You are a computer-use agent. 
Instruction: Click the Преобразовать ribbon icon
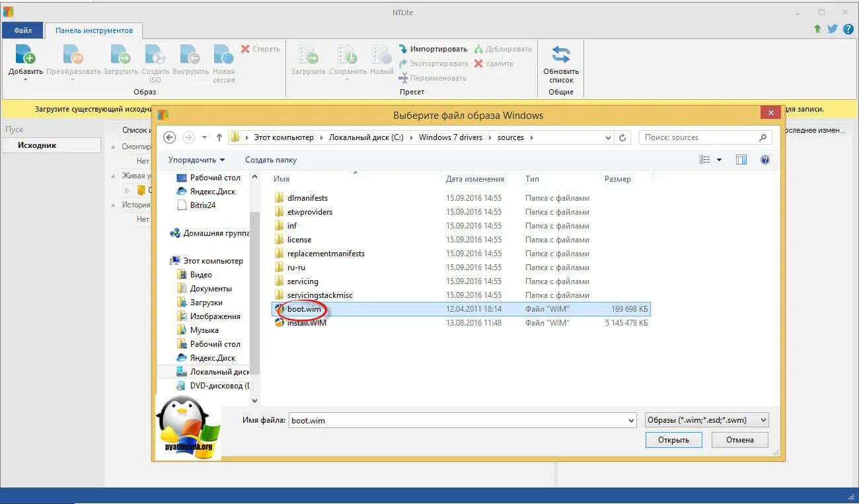pos(73,54)
